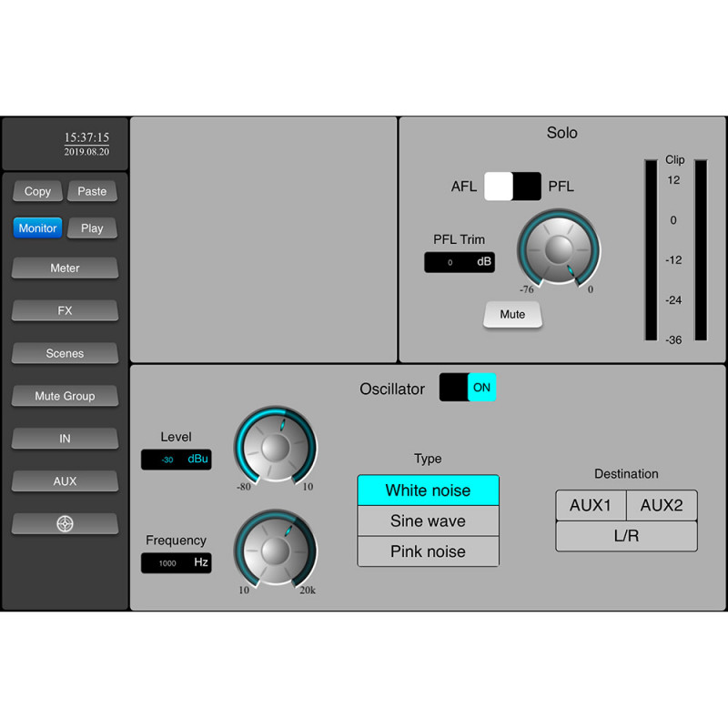Image resolution: width=728 pixels, height=728 pixels.
Task: Click the Frequency Hz value field
Action: [176, 563]
